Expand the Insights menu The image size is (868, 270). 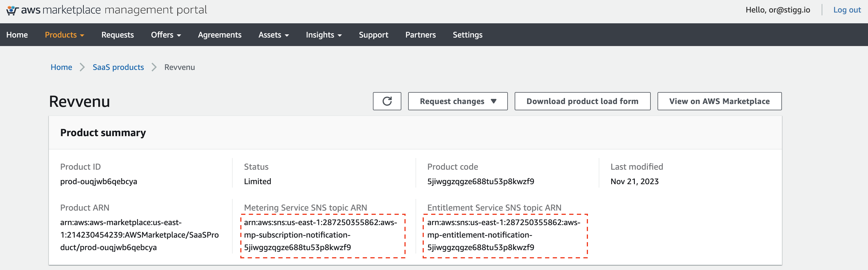point(324,35)
